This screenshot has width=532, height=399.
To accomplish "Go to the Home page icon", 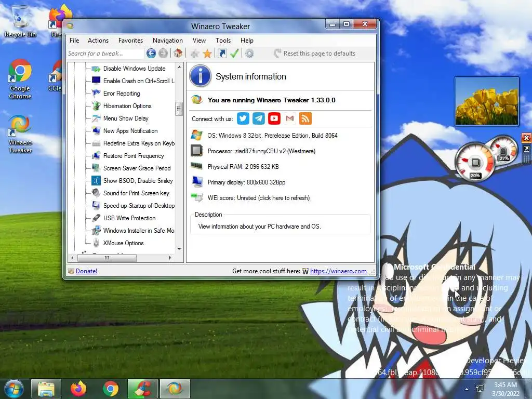I will tap(178, 54).
